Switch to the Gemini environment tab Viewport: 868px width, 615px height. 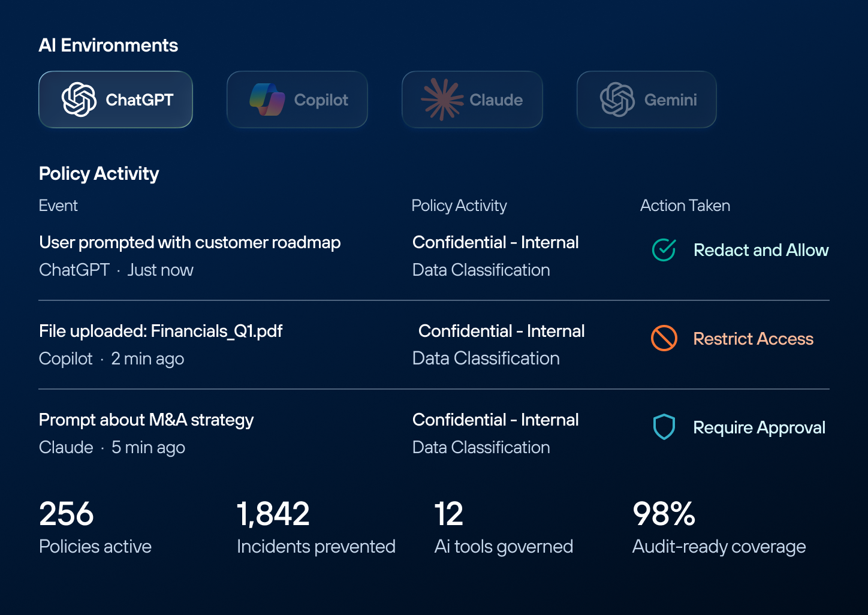click(x=647, y=100)
